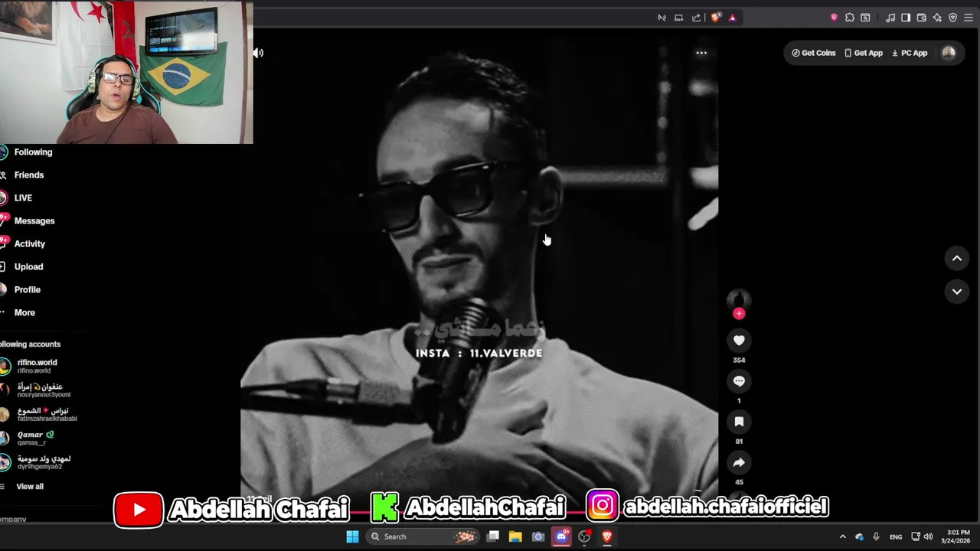Open the video's three-dot options menu
The width and height of the screenshot is (980, 551).
pyautogui.click(x=701, y=53)
